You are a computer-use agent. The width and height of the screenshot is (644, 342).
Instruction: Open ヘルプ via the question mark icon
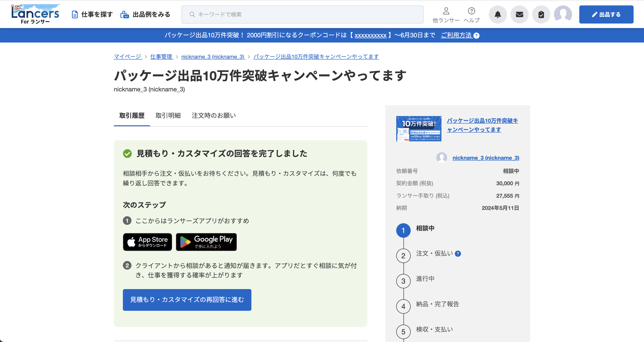point(472,14)
